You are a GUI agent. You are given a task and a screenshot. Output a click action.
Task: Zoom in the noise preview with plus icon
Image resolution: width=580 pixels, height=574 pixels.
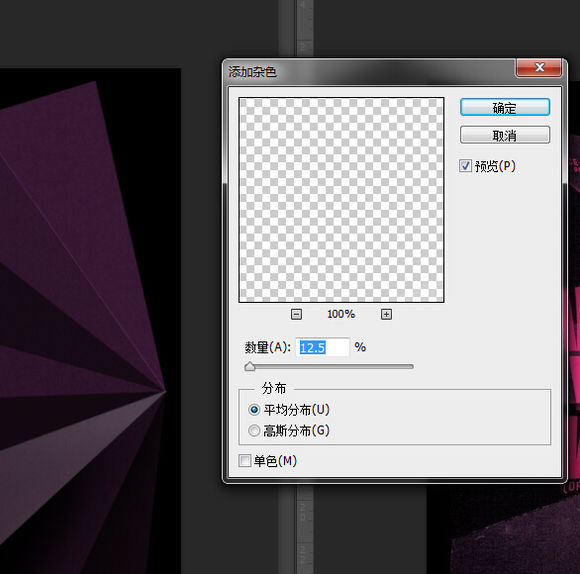tap(387, 314)
